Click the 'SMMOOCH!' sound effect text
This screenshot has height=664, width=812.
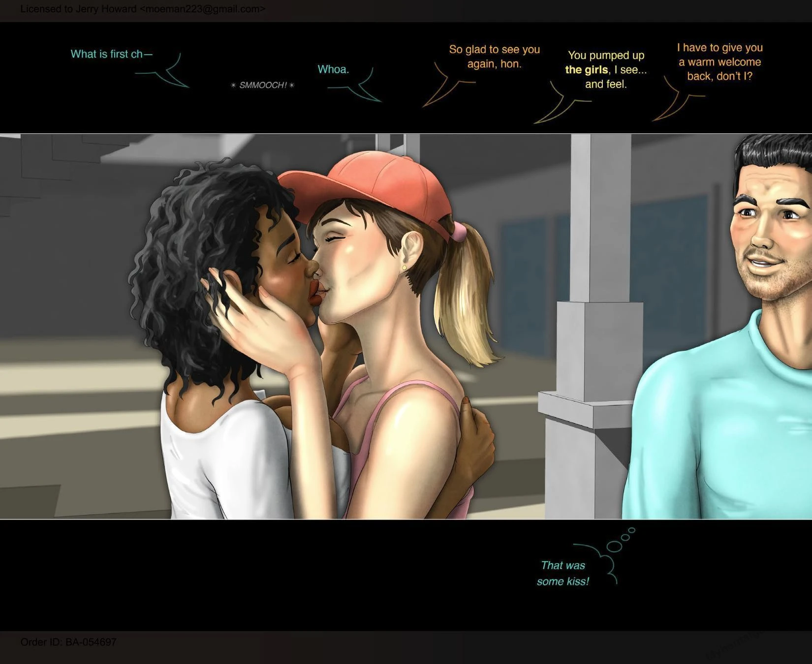click(x=263, y=85)
